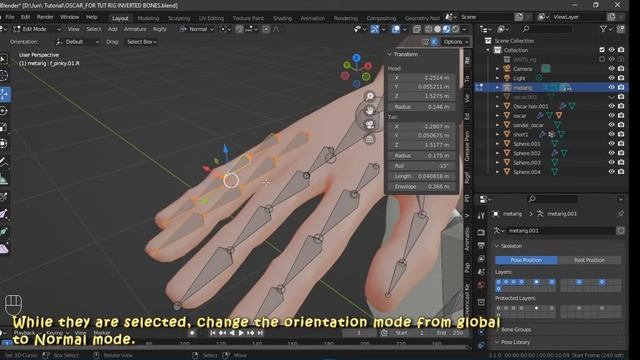Activate the Move tool in the toolbar
This screenshot has height=360, width=640.
(4, 94)
